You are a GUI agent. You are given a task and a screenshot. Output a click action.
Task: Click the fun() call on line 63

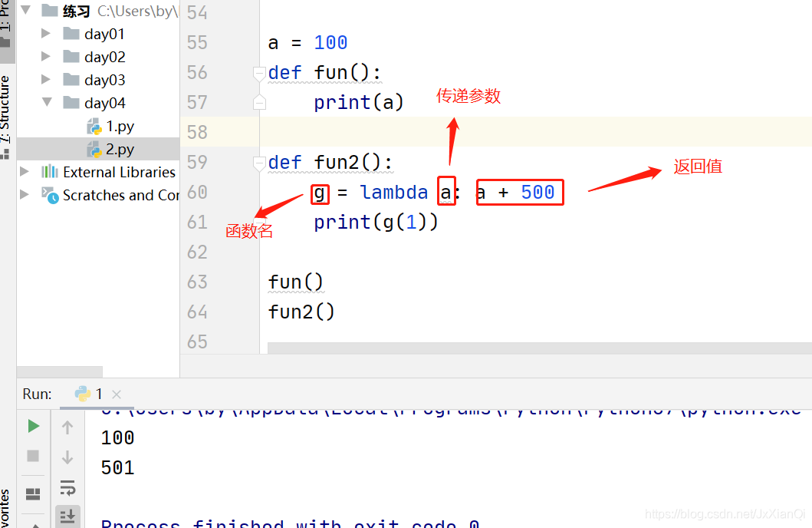pyautogui.click(x=296, y=282)
